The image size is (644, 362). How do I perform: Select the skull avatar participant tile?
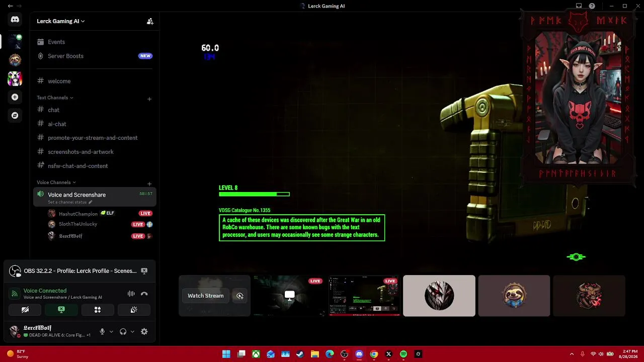(439, 296)
